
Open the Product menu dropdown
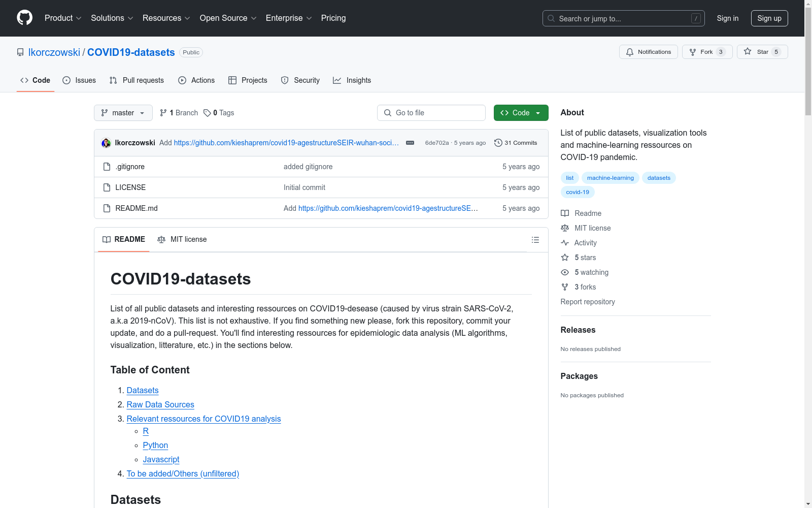(x=63, y=18)
